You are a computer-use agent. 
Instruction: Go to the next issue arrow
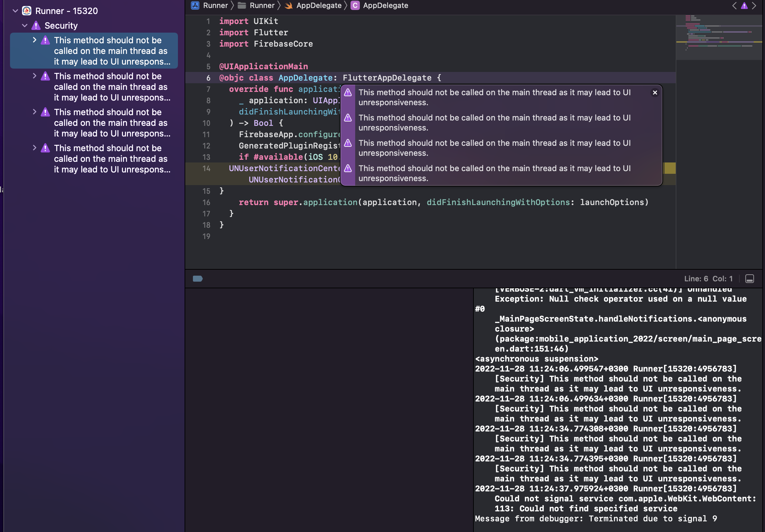[754, 5]
